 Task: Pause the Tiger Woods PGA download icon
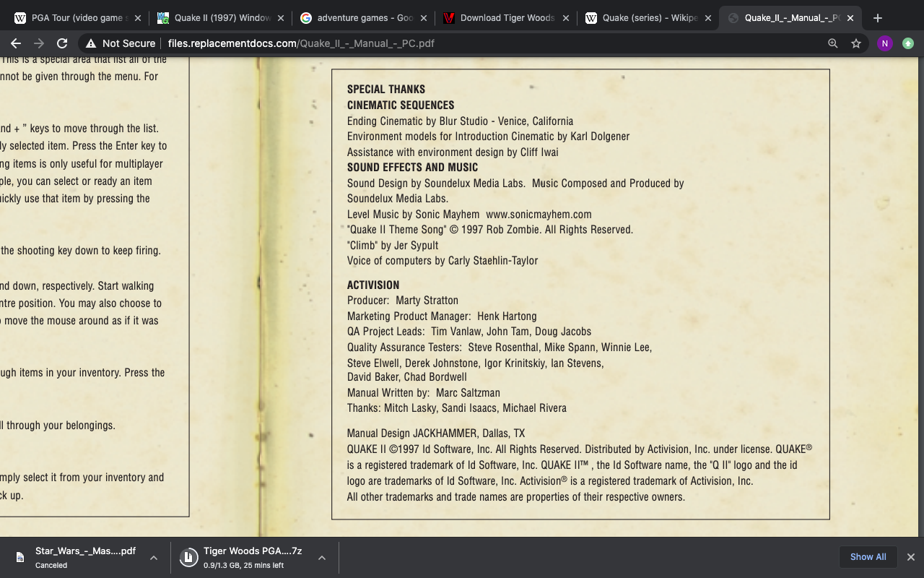pyautogui.click(x=188, y=557)
